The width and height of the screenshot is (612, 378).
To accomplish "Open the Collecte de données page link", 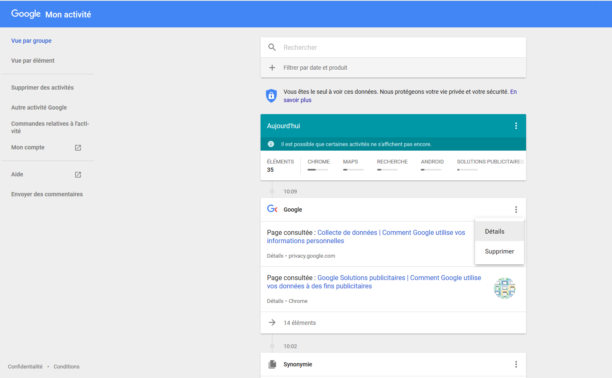I will (x=366, y=237).
